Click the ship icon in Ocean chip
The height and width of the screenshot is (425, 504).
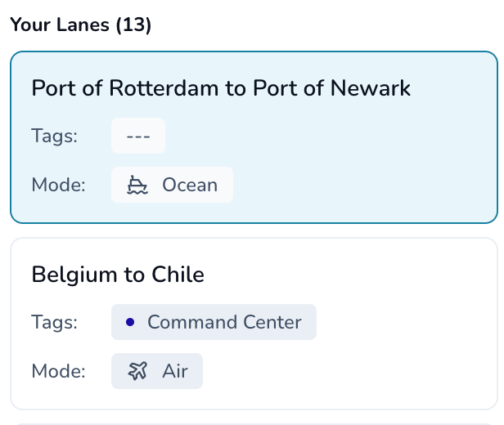(137, 185)
